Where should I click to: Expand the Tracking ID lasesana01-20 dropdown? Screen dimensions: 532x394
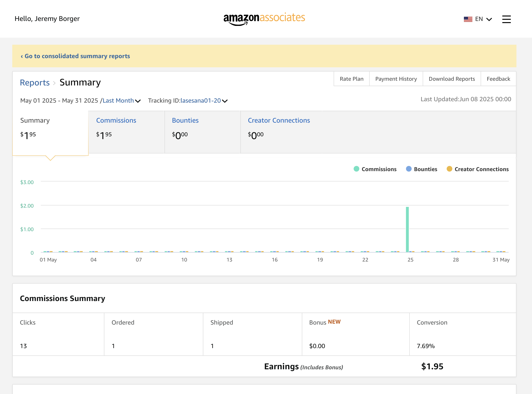204,101
